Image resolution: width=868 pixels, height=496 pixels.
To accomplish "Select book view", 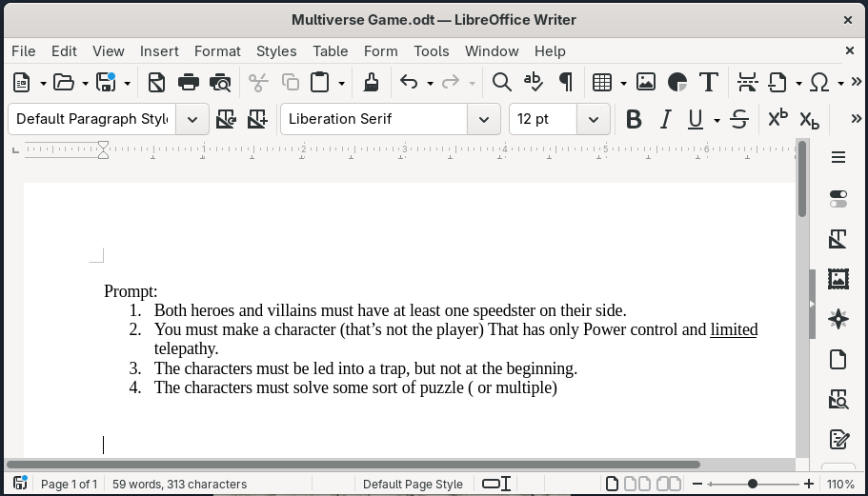I will click(669, 484).
